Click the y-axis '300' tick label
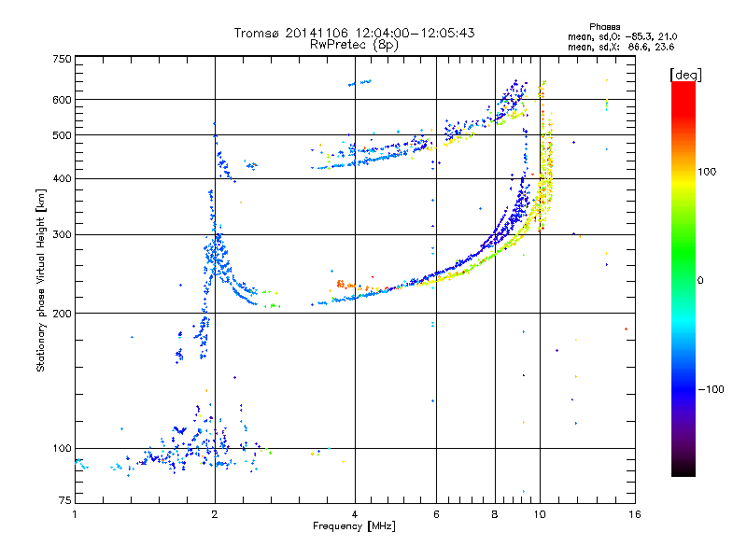747x560 pixels. (x=62, y=235)
